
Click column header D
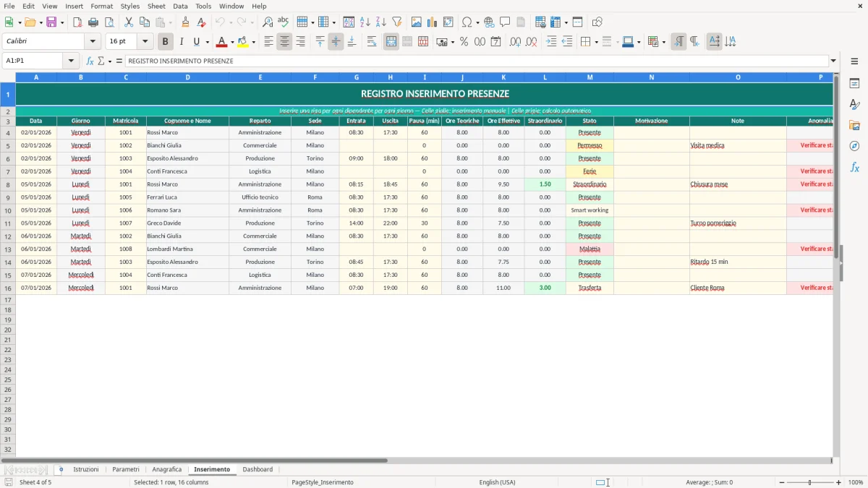(x=187, y=77)
